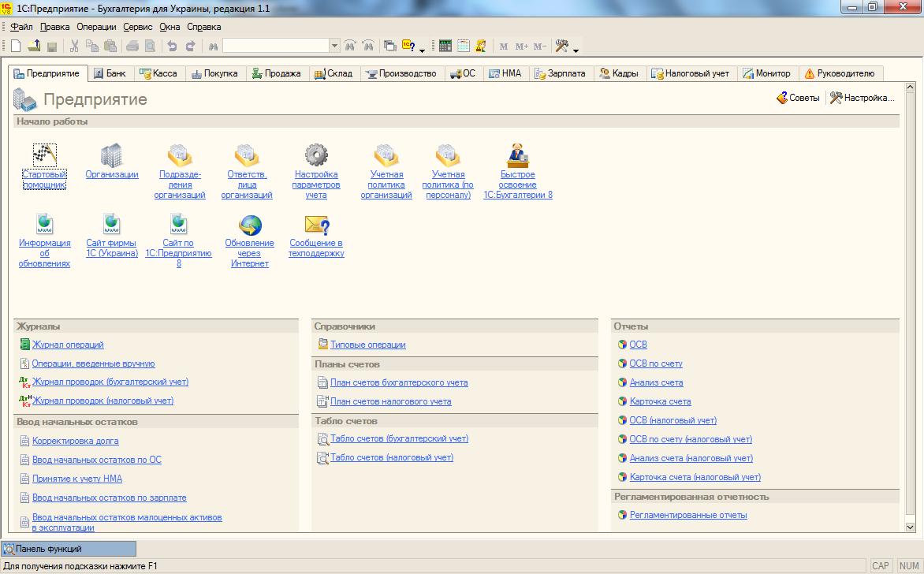This screenshot has width=924, height=574.
Task: Open the calendar toolbar icon
Action: point(464,46)
